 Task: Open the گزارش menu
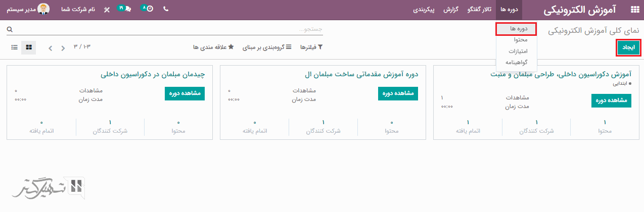click(x=451, y=10)
